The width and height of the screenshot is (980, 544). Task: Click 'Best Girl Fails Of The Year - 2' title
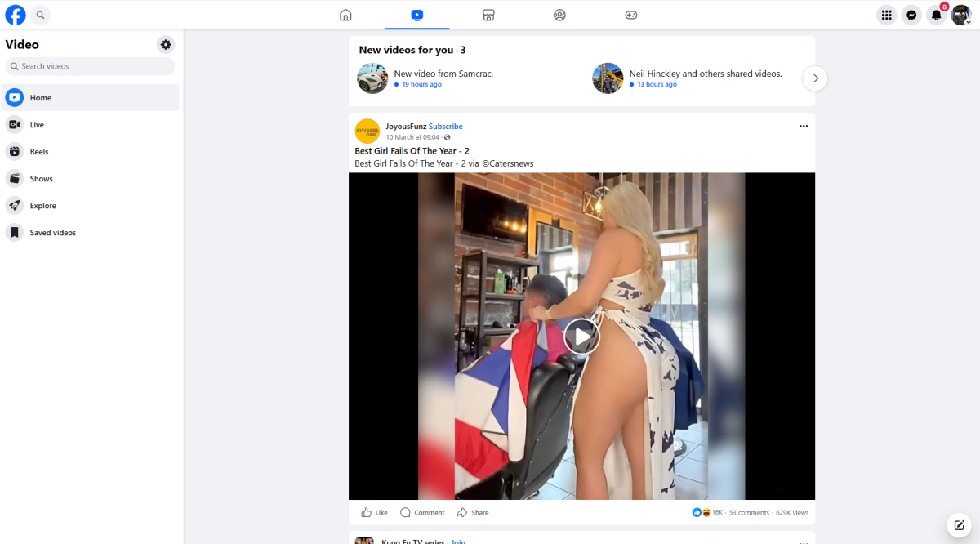click(x=411, y=151)
